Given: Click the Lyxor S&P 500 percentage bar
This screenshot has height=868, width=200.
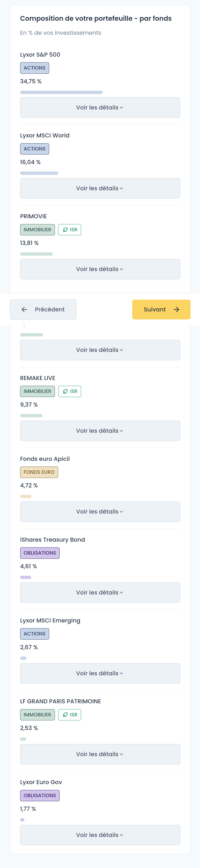Looking at the screenshot, I should pyautogui.click(x=61, y=92).
